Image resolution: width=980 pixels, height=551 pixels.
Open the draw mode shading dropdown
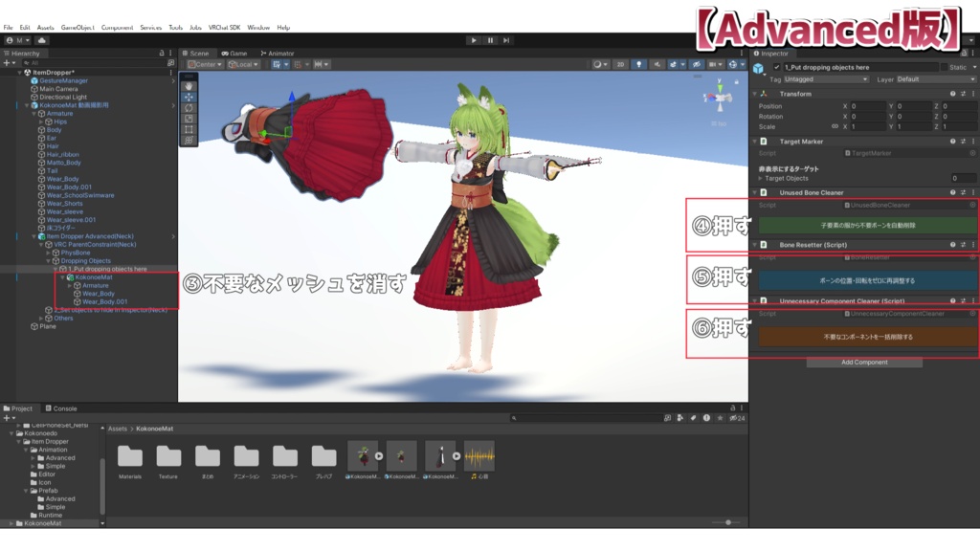click(x=600, y=64)
